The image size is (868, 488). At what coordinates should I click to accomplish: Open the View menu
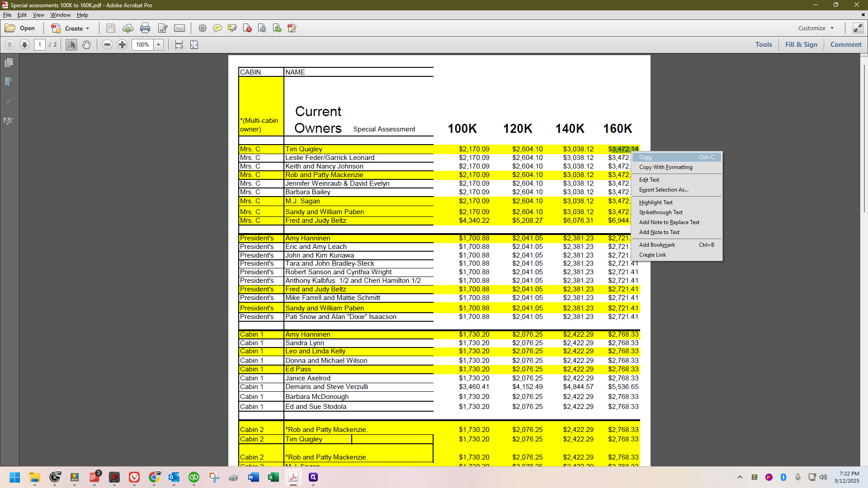tap(38, 15)
